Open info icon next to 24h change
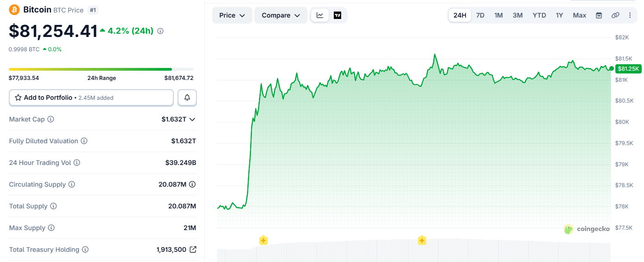 click(x=160, y=31)
